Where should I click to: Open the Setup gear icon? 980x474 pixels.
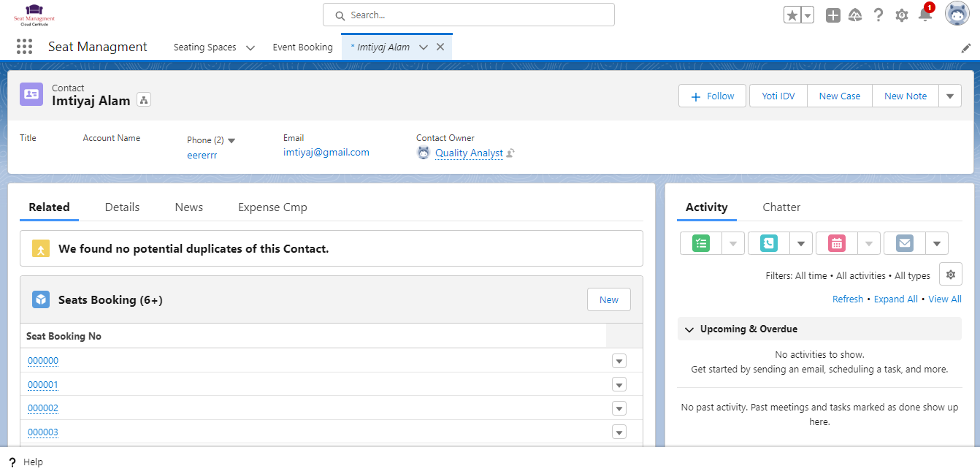(902, 15)
